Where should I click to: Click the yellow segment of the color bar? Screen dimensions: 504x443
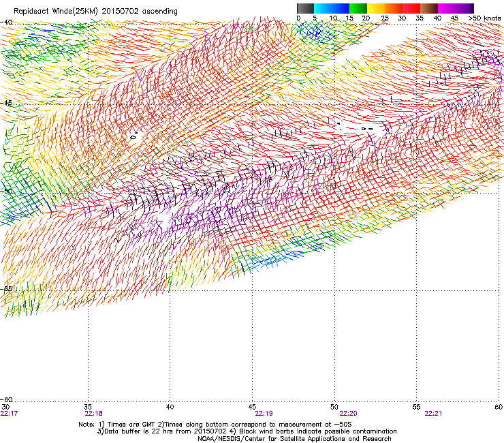376,8
